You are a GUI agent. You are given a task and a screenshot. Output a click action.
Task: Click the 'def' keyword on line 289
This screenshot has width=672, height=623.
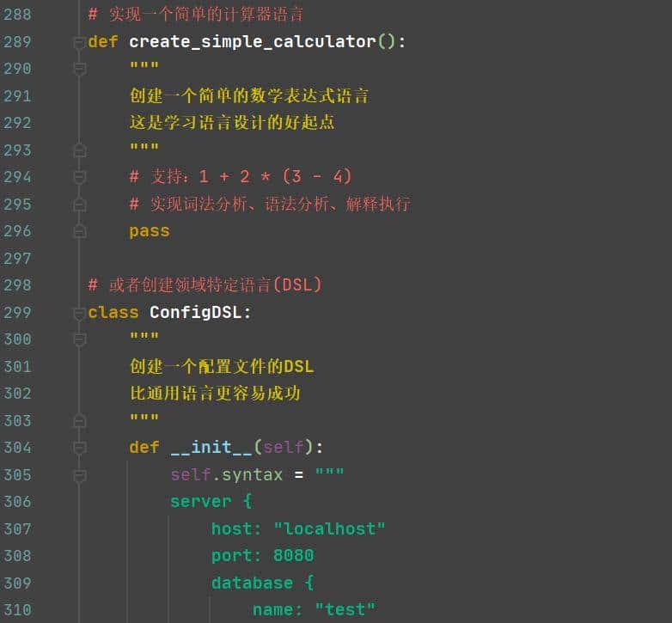pyautogui.click(x=103, y=42)
